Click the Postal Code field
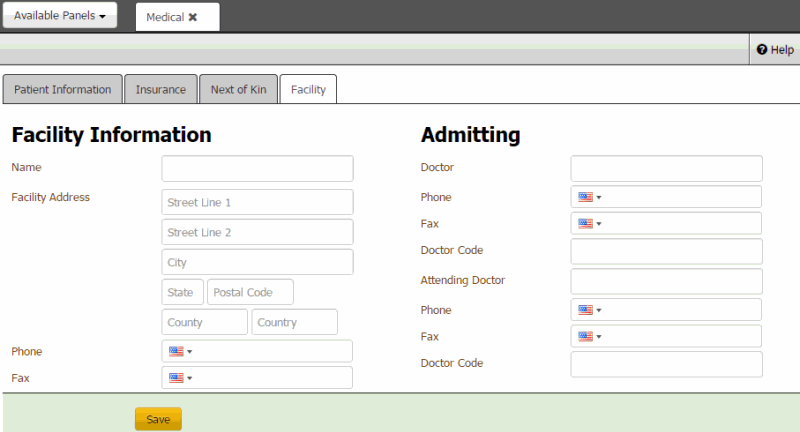 250,292
